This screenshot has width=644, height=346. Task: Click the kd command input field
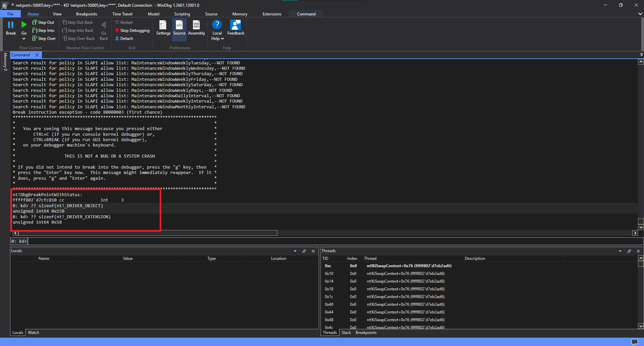click(134, 241)
